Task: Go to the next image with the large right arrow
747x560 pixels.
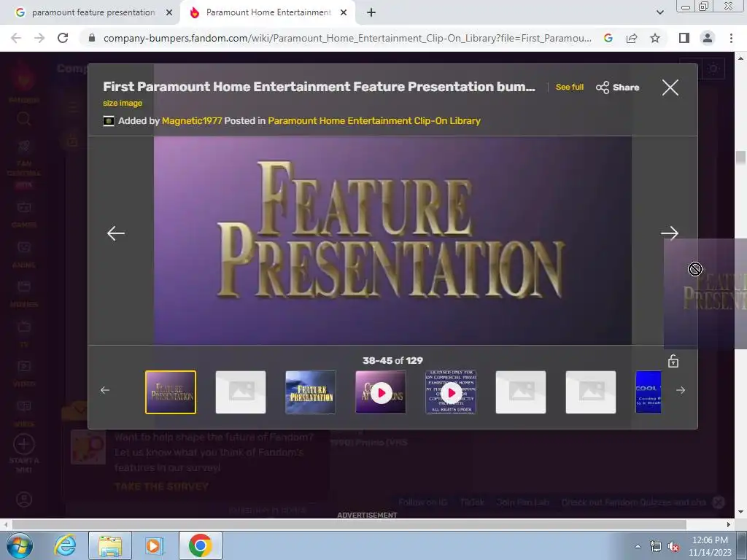Action: point(670,233)
